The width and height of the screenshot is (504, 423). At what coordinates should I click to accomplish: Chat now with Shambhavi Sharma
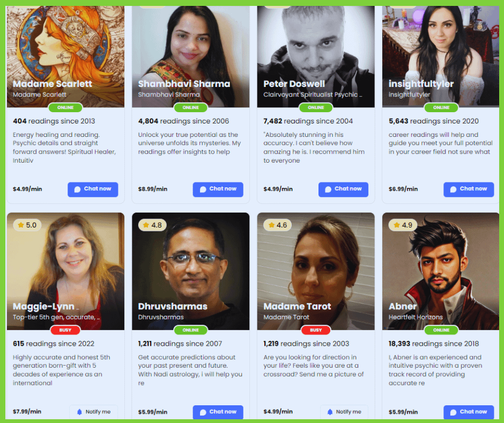218,189
